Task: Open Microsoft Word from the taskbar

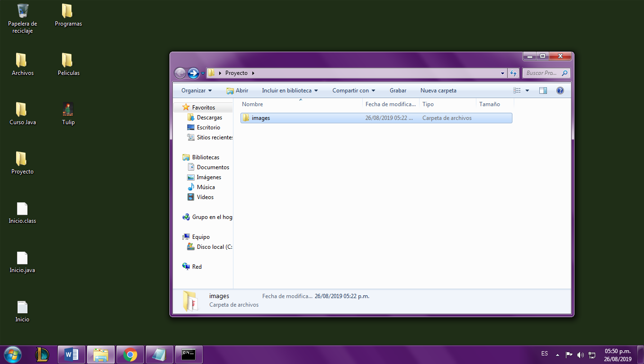Action: pyautogui.click(x=72, y=355)
